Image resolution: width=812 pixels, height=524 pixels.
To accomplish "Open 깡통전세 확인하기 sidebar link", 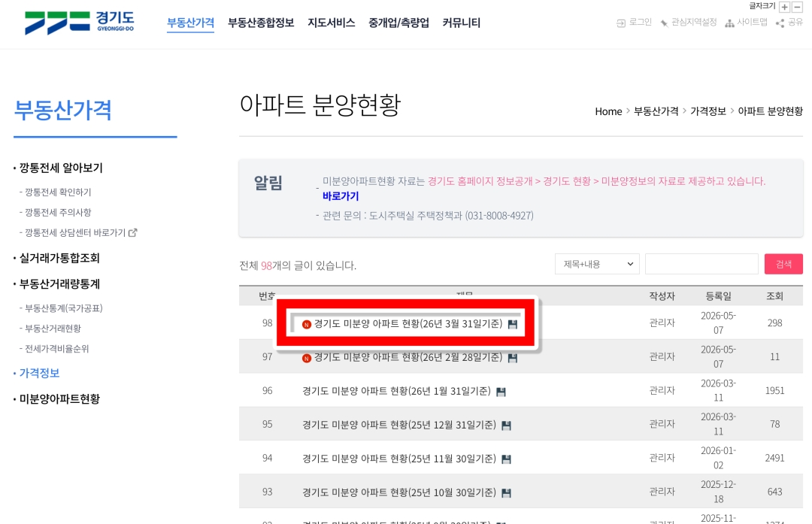I will pos(58,192).
